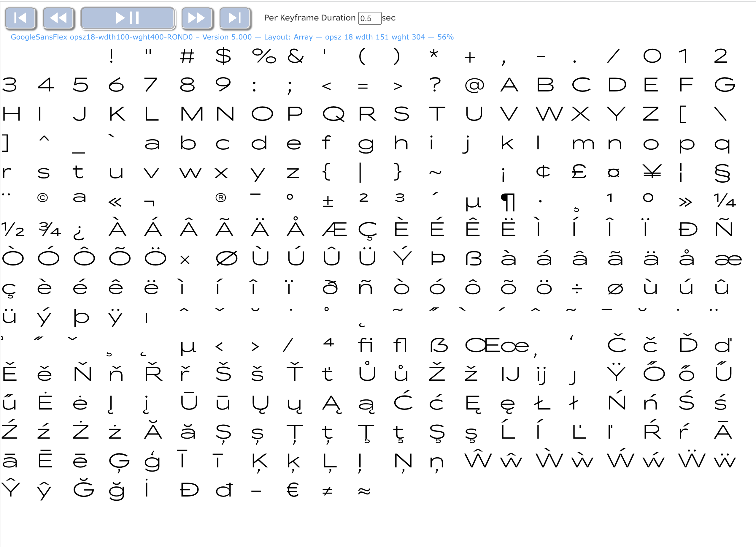Click the '&' ampersand glyph
This screenshot has height=547, width=756.
click(295, 56)
